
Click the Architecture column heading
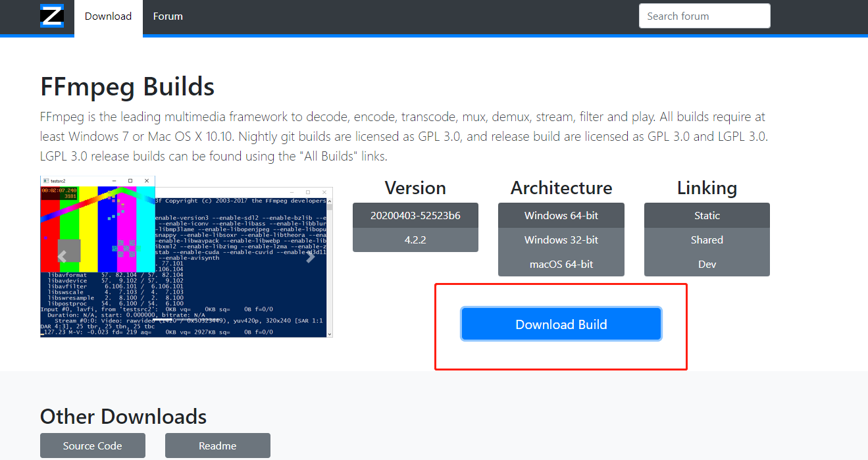click(561, 188)
